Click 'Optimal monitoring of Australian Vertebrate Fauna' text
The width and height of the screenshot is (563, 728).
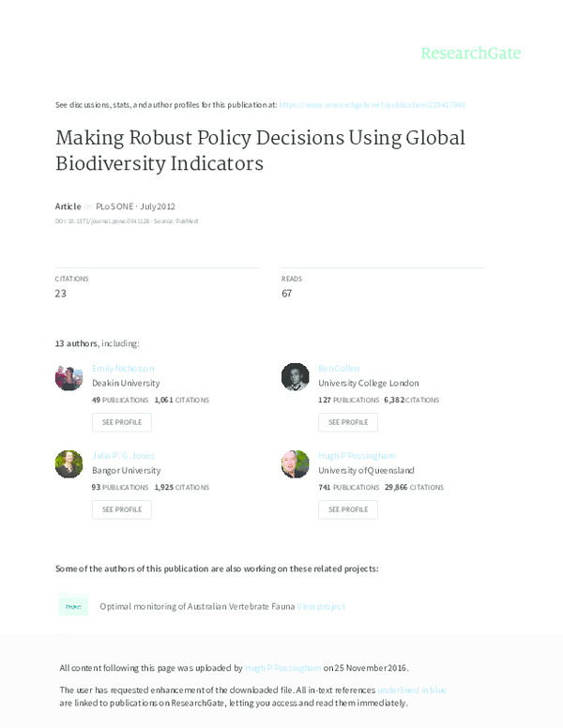(x=197, y=606)
